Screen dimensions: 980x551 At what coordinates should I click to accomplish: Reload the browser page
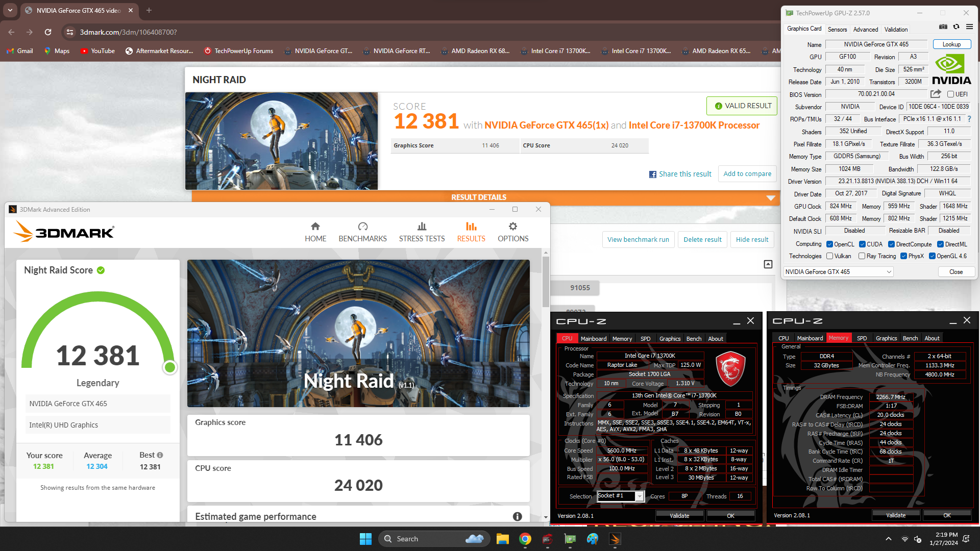[48, 32]
